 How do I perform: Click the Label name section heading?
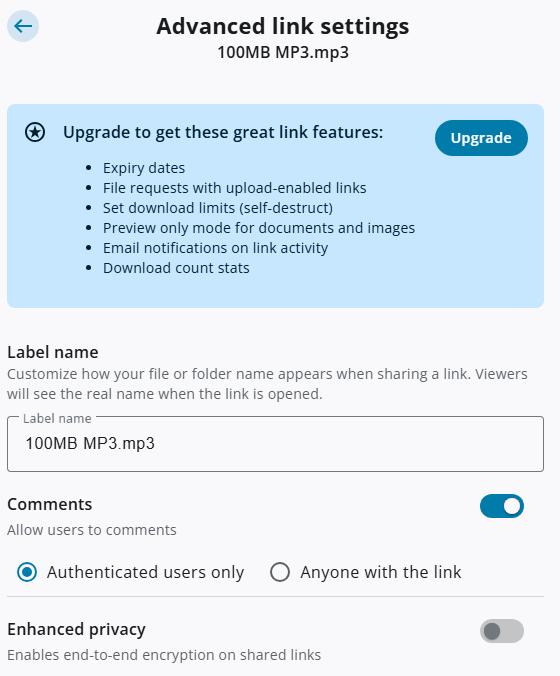tap(53, 352)
